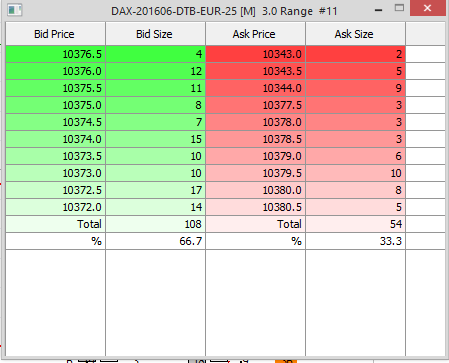Viewport: 449px width, 363px height.
Task: Maximize the DAX market depth window
Action: pos(399,8)
